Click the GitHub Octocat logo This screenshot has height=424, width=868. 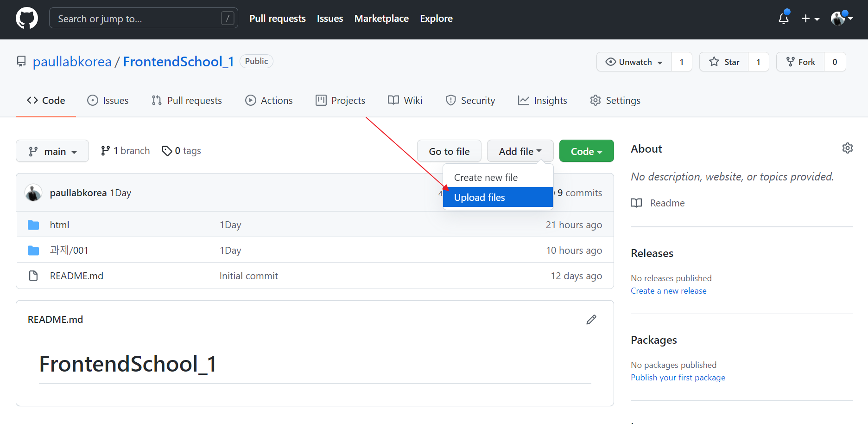point(27,19)
